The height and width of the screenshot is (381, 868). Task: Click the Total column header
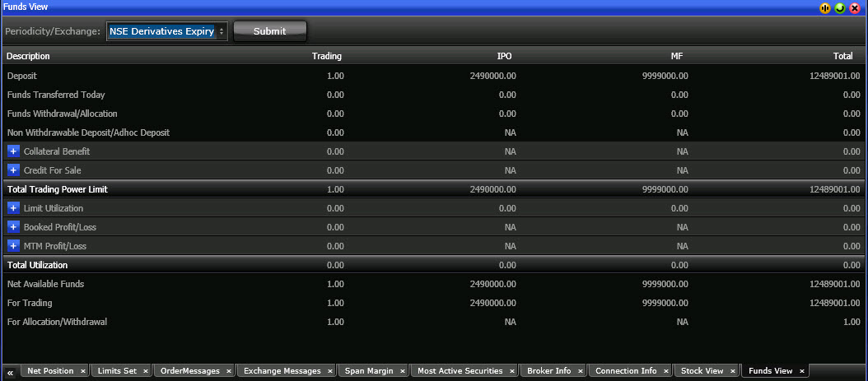point(842,56)
